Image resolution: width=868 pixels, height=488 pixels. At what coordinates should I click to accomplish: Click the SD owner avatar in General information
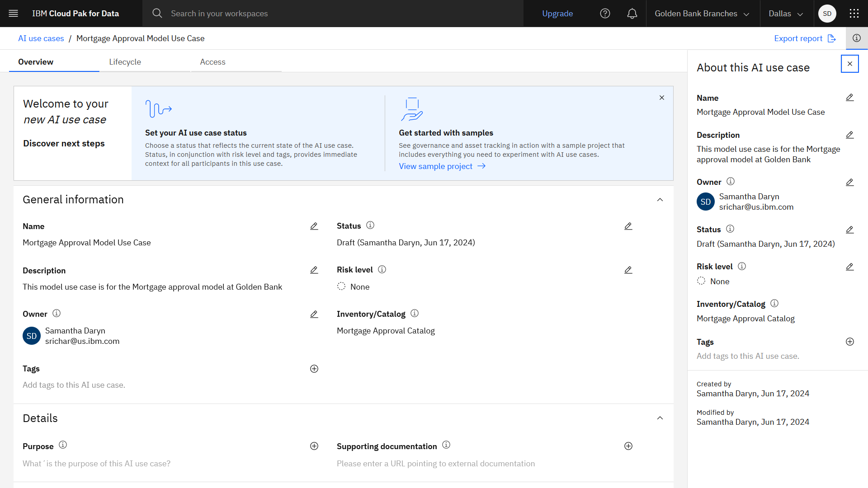tap(32, 336)
